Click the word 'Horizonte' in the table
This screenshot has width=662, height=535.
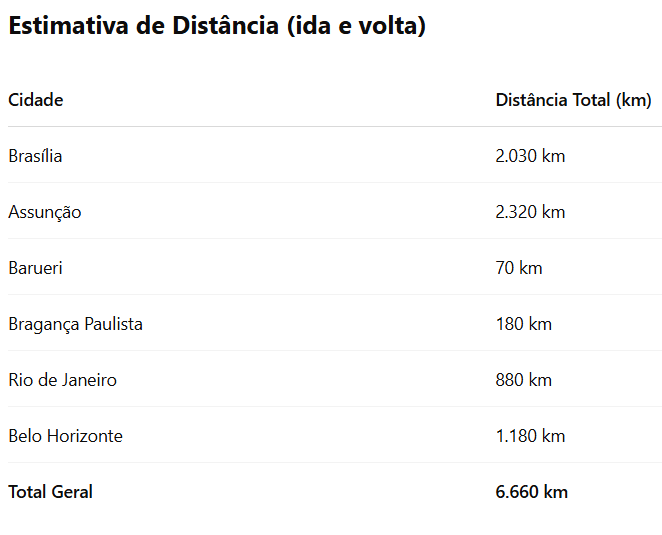85,436
